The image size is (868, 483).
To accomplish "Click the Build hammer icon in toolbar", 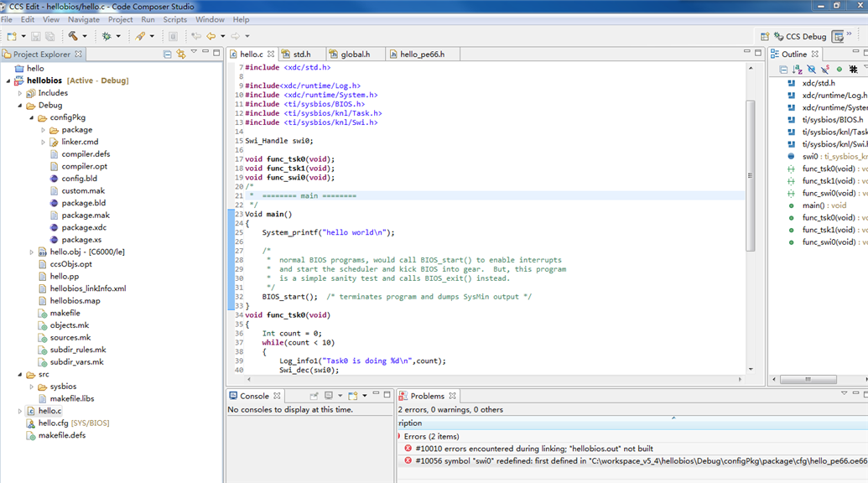I will 73,36.
